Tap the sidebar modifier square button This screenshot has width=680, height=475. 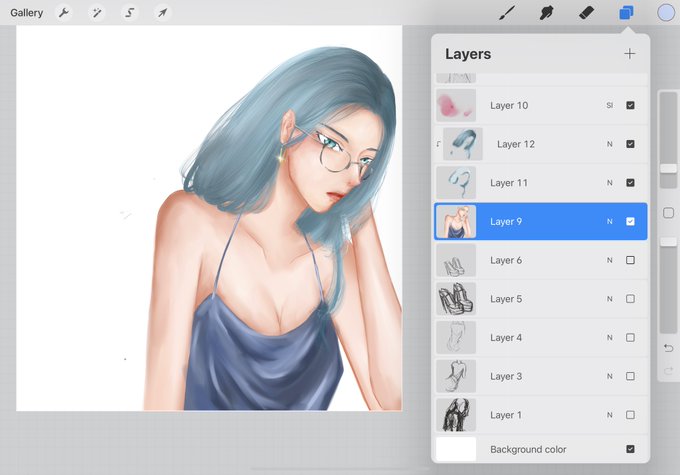point(668,213)
